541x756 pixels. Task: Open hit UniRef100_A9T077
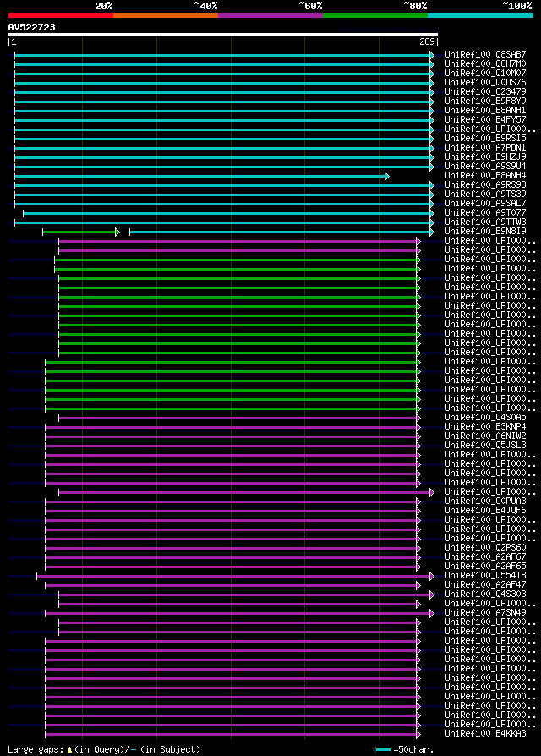click(x=485, y=212)
